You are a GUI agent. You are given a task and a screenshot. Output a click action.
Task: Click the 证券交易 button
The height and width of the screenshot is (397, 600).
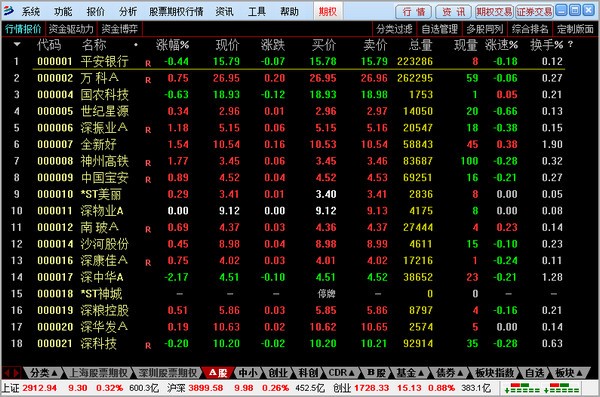click(534, 12)
